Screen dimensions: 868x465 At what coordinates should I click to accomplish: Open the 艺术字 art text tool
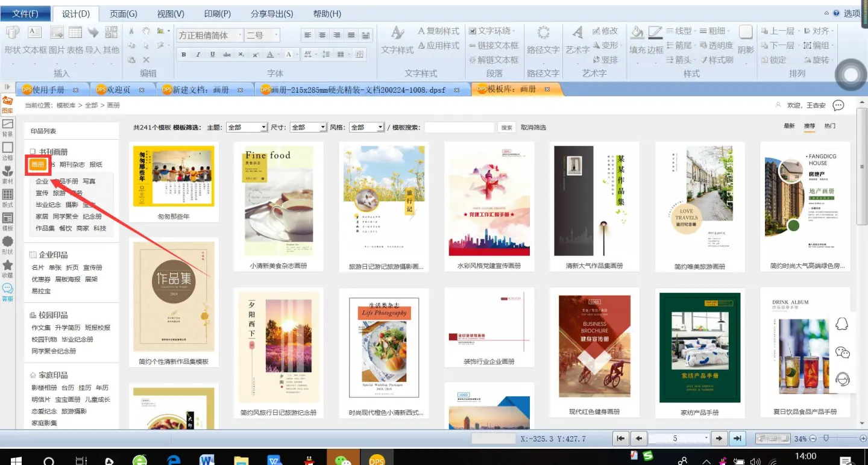577,33
